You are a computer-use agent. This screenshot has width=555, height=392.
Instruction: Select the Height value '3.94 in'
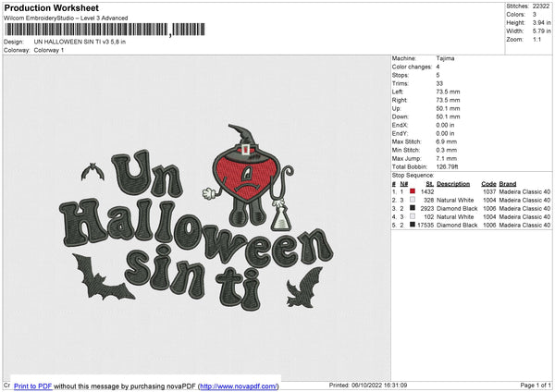pyautogui.click(x=541, y=22)
